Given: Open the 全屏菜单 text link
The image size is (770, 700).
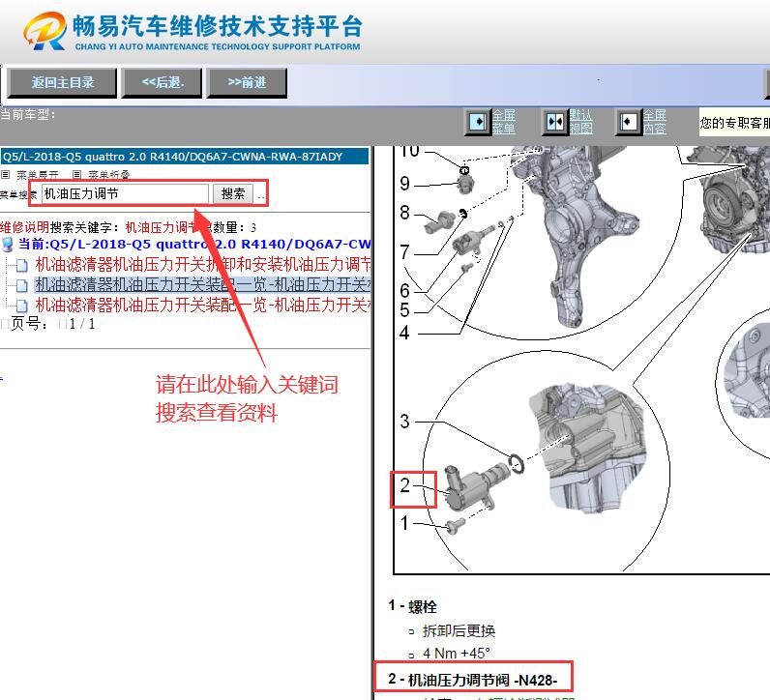Looking at the screenshot, I should [x=504, y=122].
